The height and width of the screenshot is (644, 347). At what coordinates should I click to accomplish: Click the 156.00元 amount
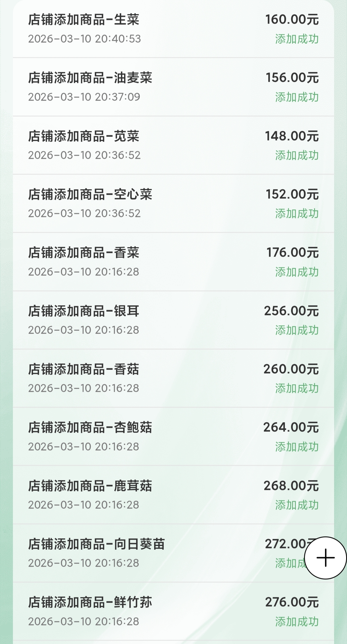tap(292, 78)
